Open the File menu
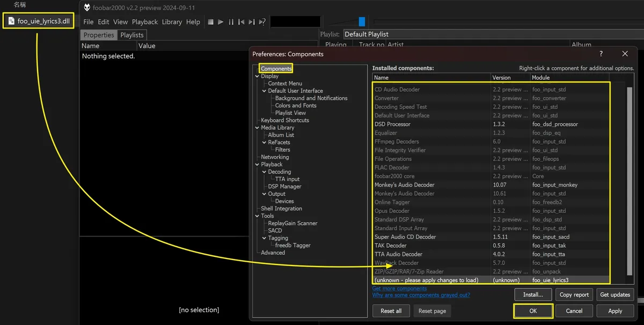 coord(89,22)
